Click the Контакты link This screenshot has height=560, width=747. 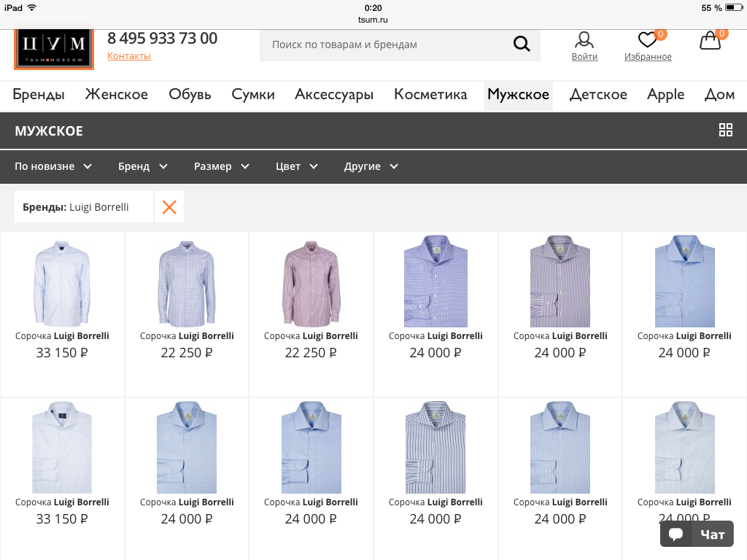(129, 55)
